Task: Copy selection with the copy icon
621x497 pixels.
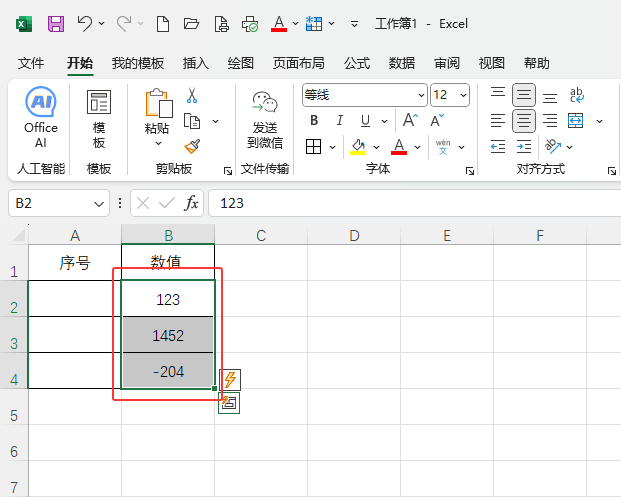Action: click(192, 121)
